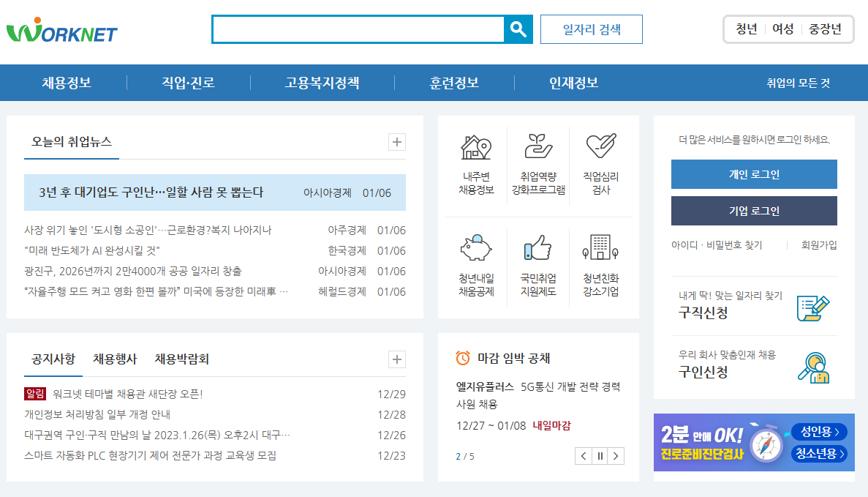Screen dimensions: 868x497
Task: Expand 공지사항 list with plus button
Action: coord(396,359)
